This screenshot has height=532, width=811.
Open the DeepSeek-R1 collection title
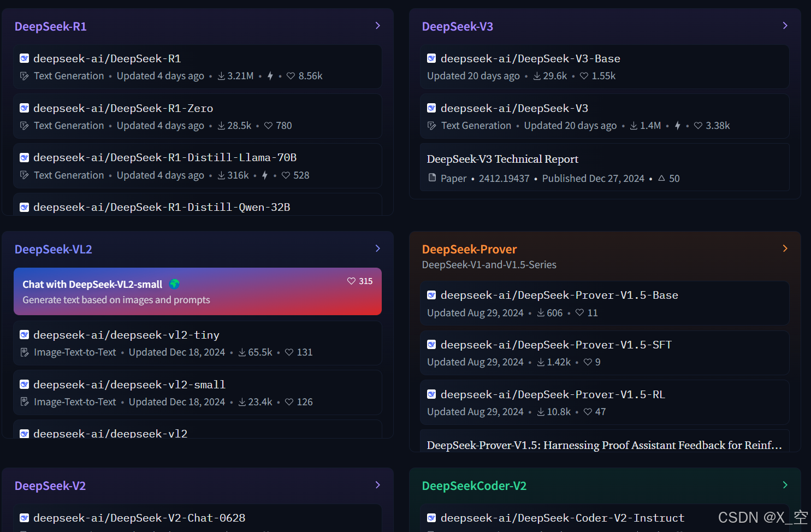click(x=50, y=26)
